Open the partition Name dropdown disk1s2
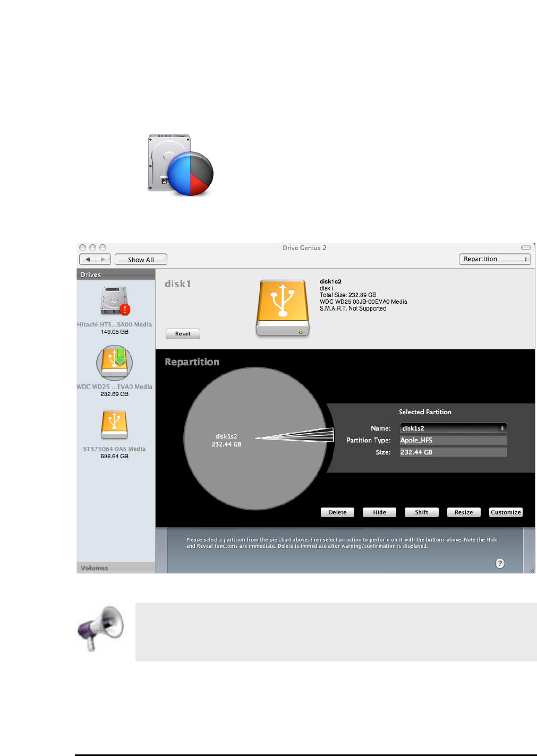The width and height of the screenshot is (537, 756). 453,428
